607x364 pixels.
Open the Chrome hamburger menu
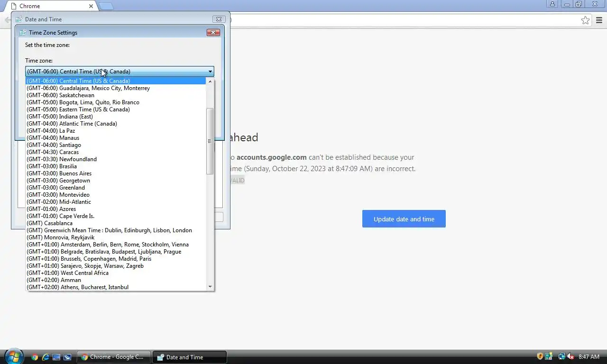tap(599, 20)
